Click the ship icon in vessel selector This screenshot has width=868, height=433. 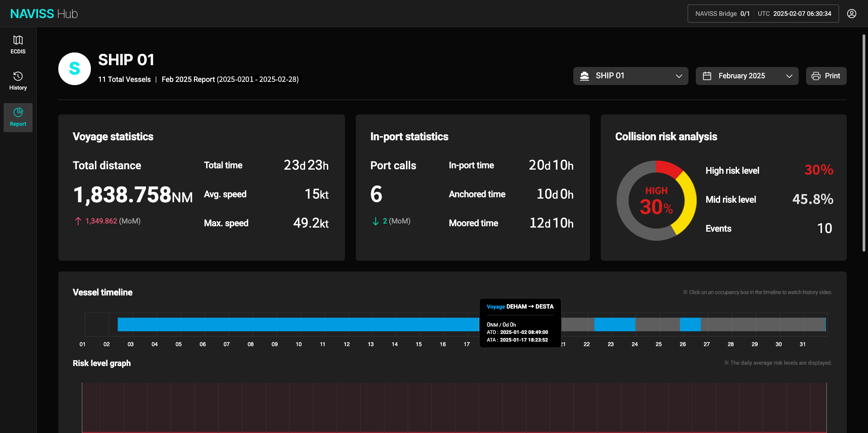pyautogui.click(x=585, y=76)
